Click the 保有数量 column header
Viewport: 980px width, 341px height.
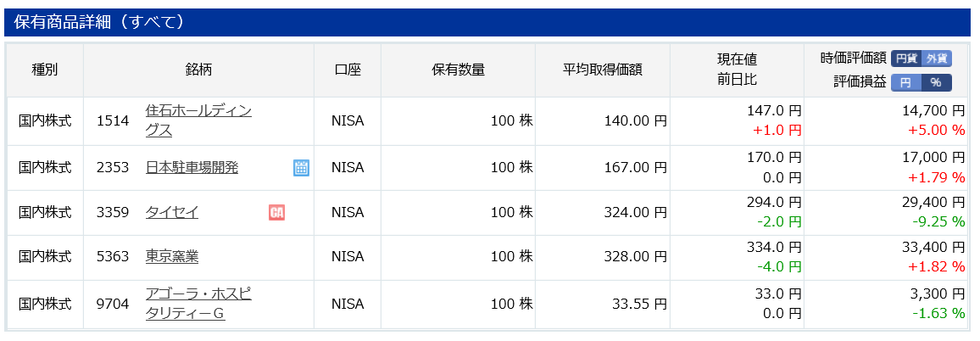coord(458,70)
